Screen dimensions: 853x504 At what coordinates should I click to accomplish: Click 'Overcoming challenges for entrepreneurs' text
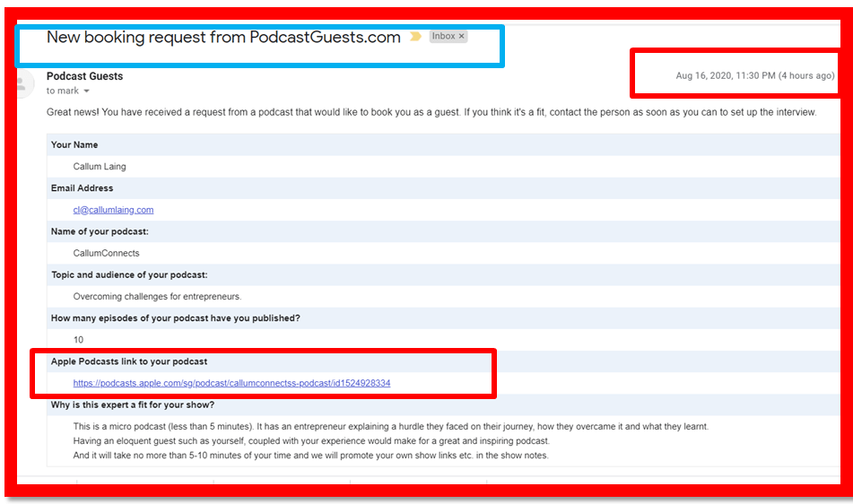click(x=157, y=296)
